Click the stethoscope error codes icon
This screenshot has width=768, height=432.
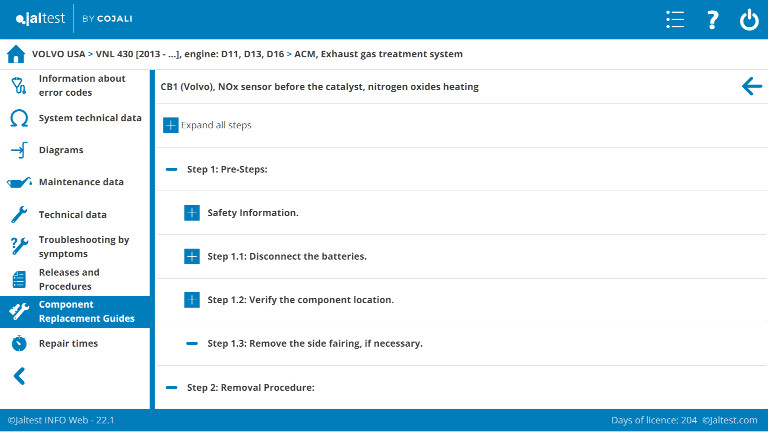pos(18,86)
